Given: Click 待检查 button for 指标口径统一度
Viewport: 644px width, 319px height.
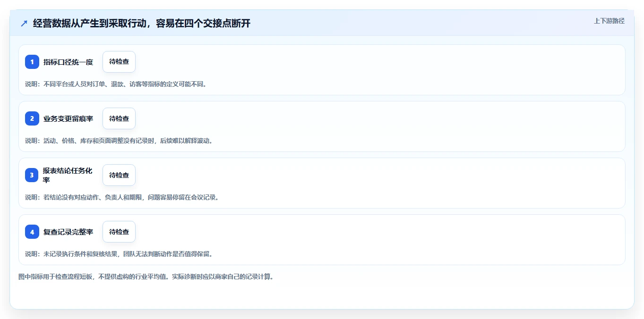Looking at the screenshot, I should (x=119, y=62).
